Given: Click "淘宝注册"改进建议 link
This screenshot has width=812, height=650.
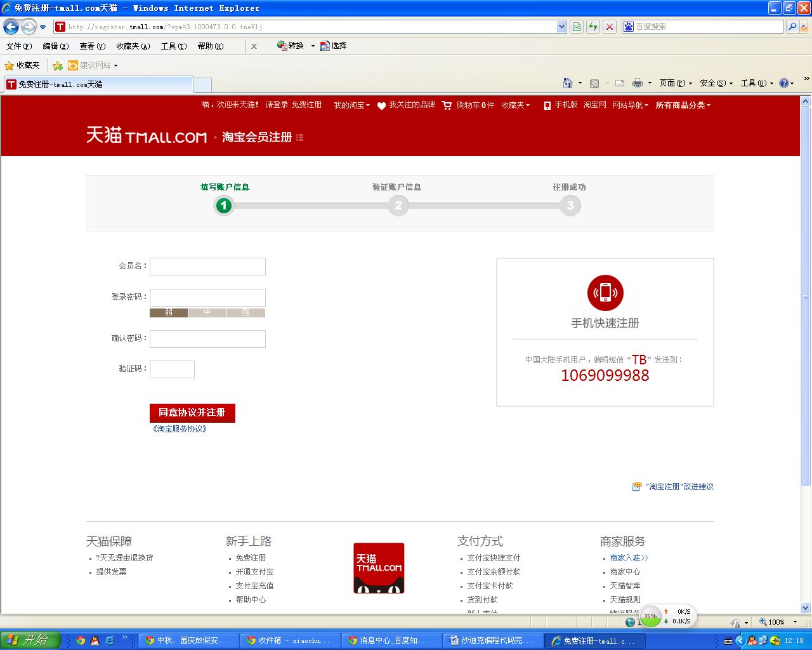Looking at the screenshot, I should [x=680, y=487].
